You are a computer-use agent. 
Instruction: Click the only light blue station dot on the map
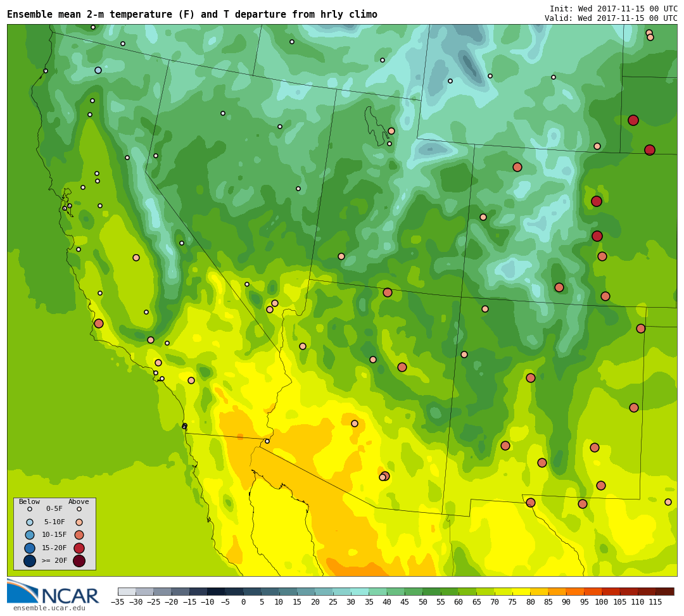click(98, 70)
